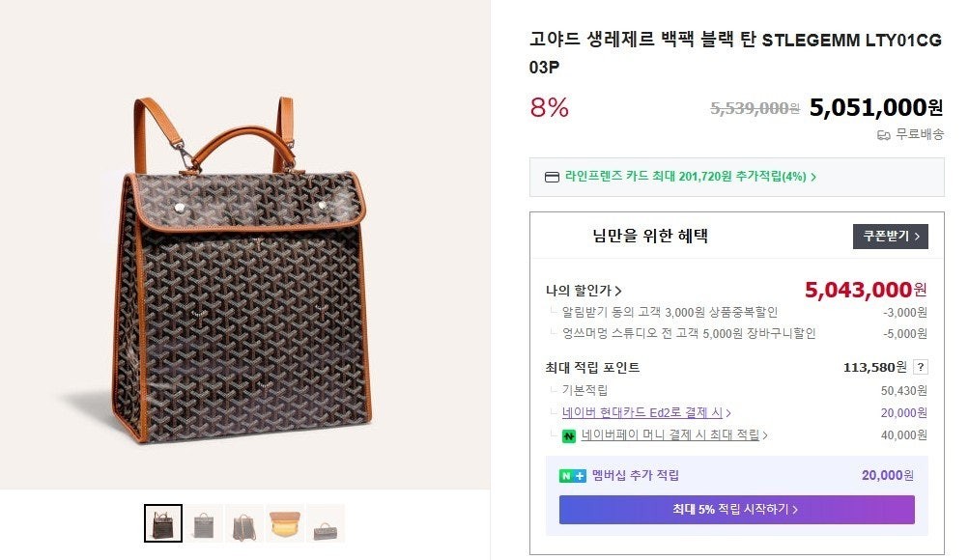Screen dimensions: 969x560
Task: Click the green Naver Pay N icon
Action: pyautogui.click(x=569, y=435)
